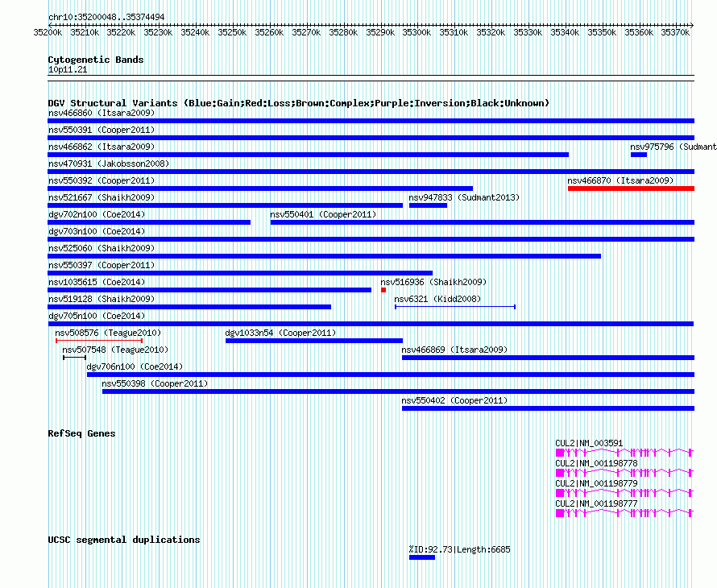Click the nsv466860 (Itsara2009) variant bar
717x588 pixels.
[371, 121]
